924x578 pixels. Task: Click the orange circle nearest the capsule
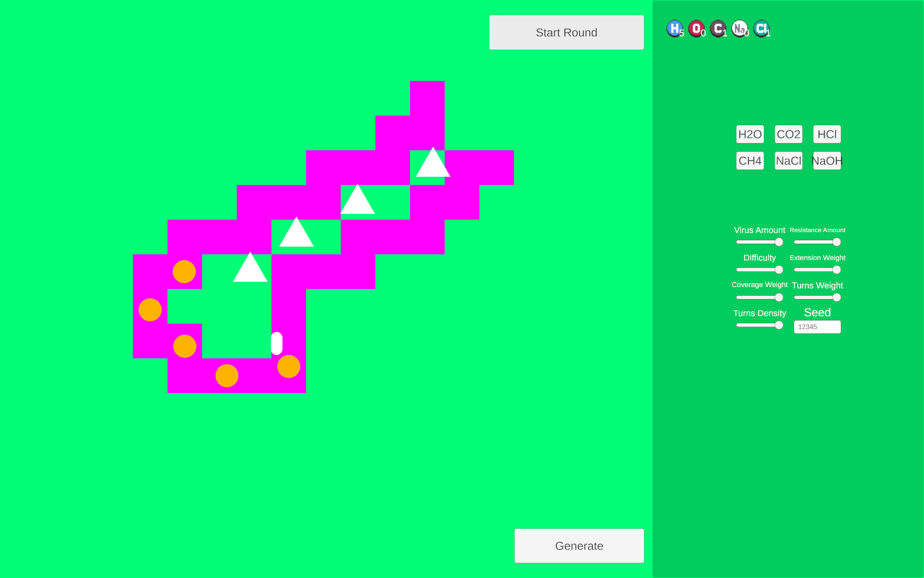click(x=289, y=367)
